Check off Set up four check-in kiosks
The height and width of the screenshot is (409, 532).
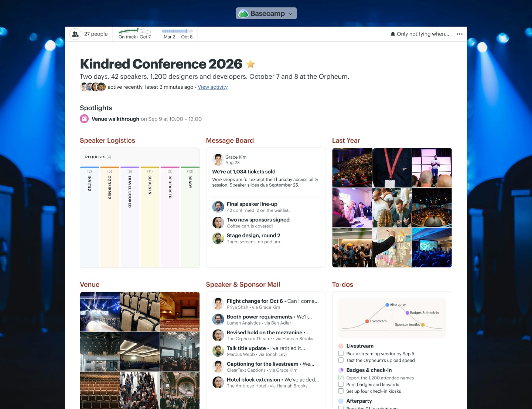[x=341, y=391]
